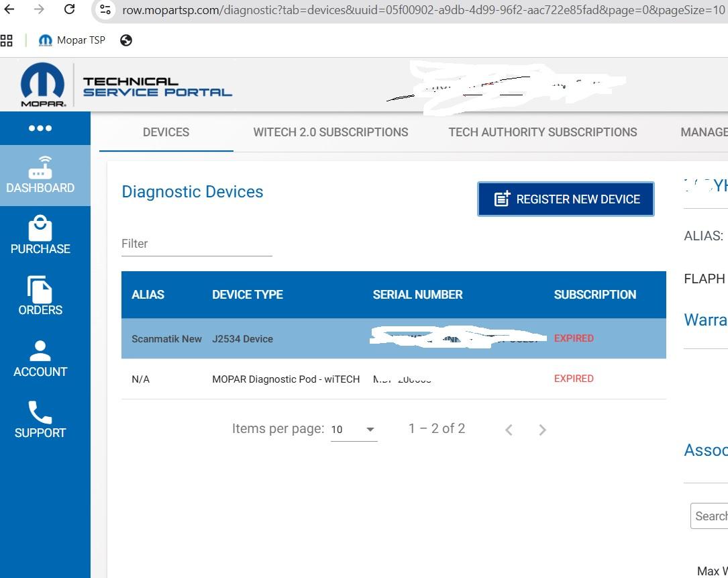
Task: Toggle sidebar via three-dots icon
Action: point(40,128)
